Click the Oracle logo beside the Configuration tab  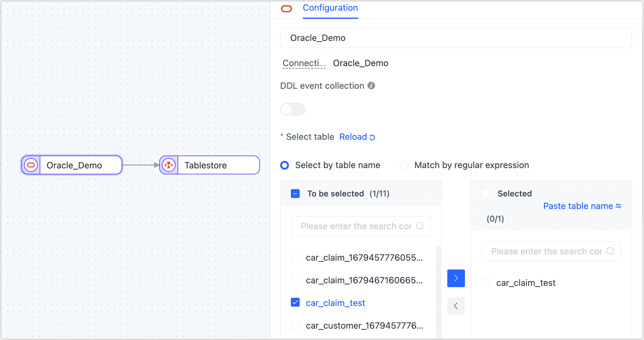(286, 8)
